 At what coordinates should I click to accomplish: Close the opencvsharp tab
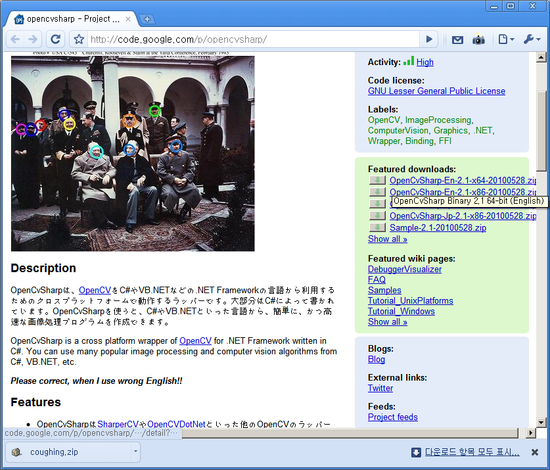tap(128, 19)
